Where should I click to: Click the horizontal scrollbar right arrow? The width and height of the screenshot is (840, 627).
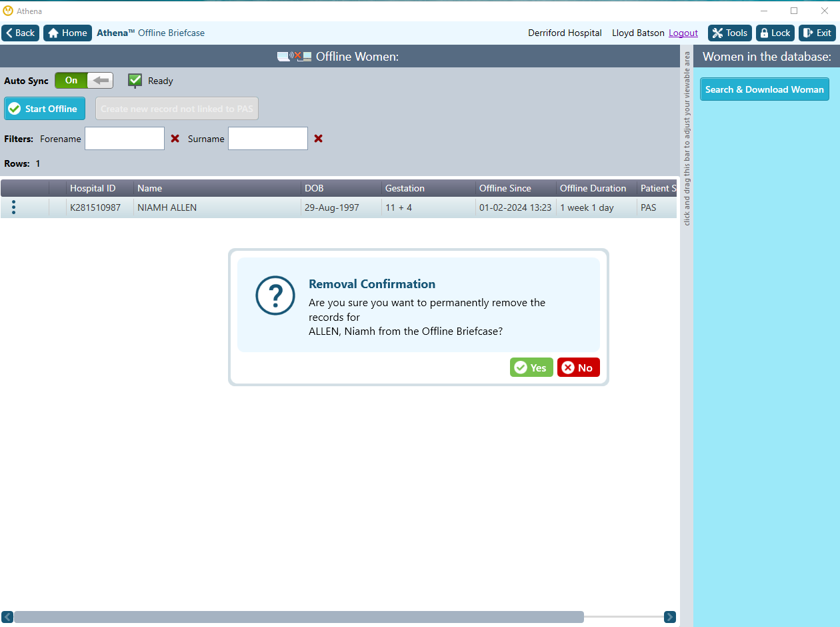click(670, 617)
